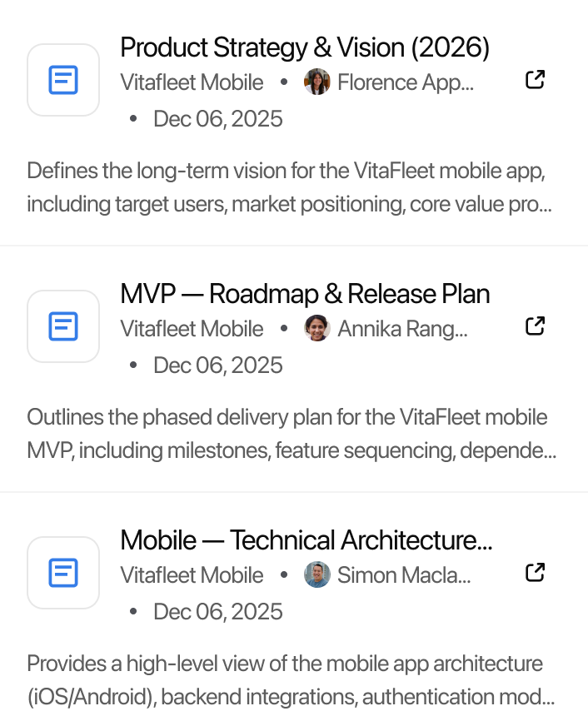
Task: Click Vitafleet Mobile under MVP Roadmap
Action: point(192,329)
